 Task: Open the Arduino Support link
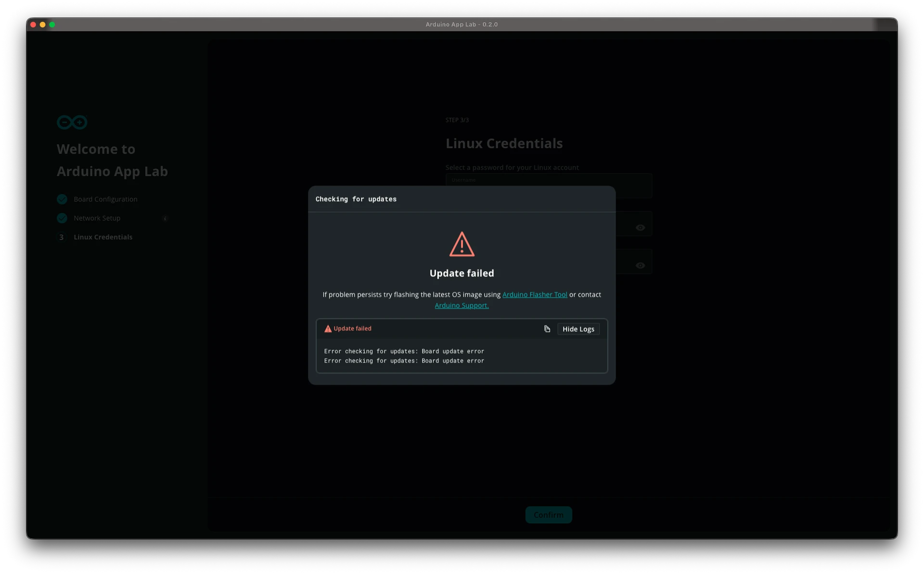point(462,305)
